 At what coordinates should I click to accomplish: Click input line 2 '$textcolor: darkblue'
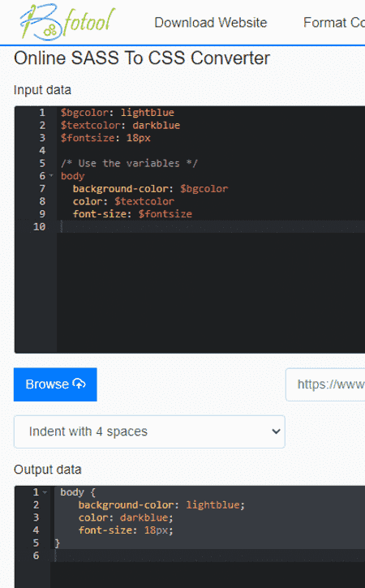click(120, 125)
